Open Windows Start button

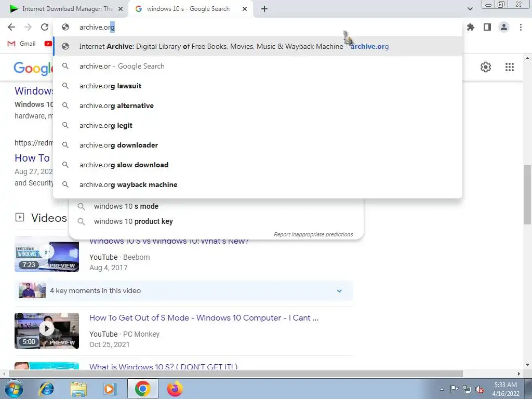point(14,389)
